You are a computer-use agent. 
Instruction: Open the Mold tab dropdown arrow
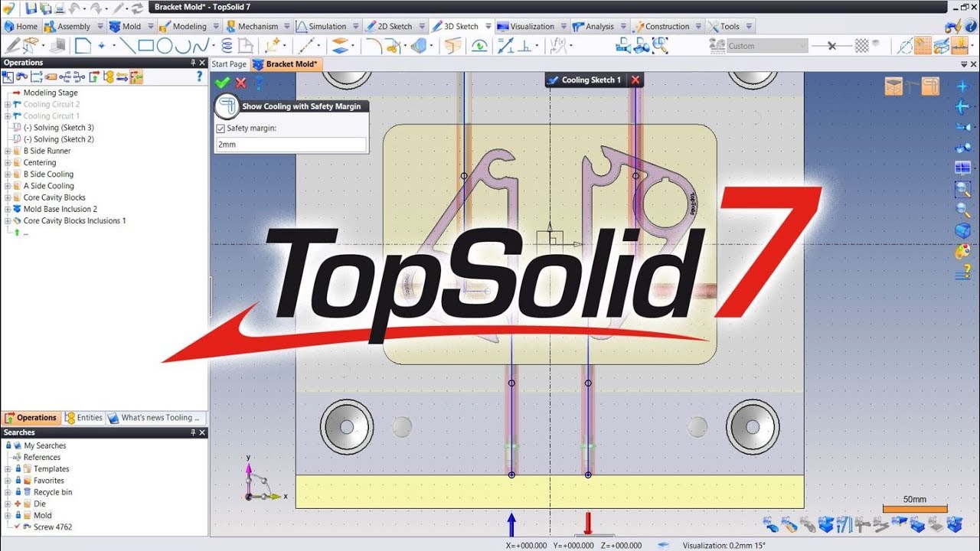click(149, 26)
